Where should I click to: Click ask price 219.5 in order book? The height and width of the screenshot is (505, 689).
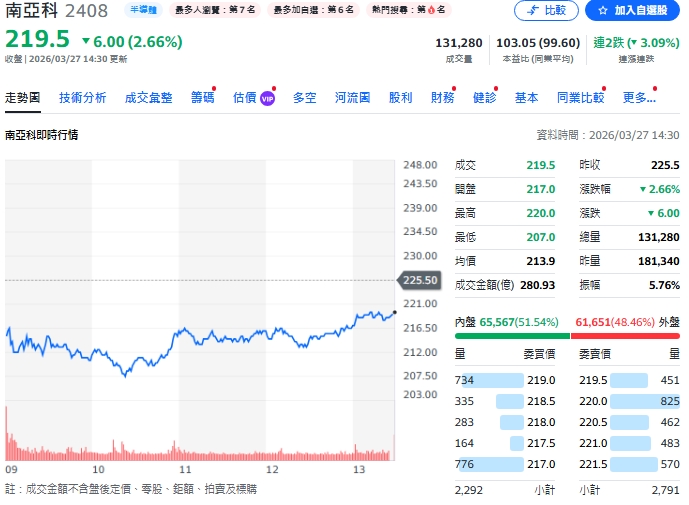coord(593,380)
